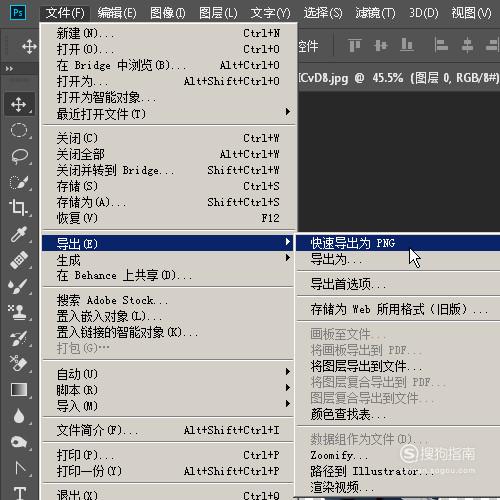Select the Brush tool
The width and height of the screenshot is (500, 500).
click(19, 286)
